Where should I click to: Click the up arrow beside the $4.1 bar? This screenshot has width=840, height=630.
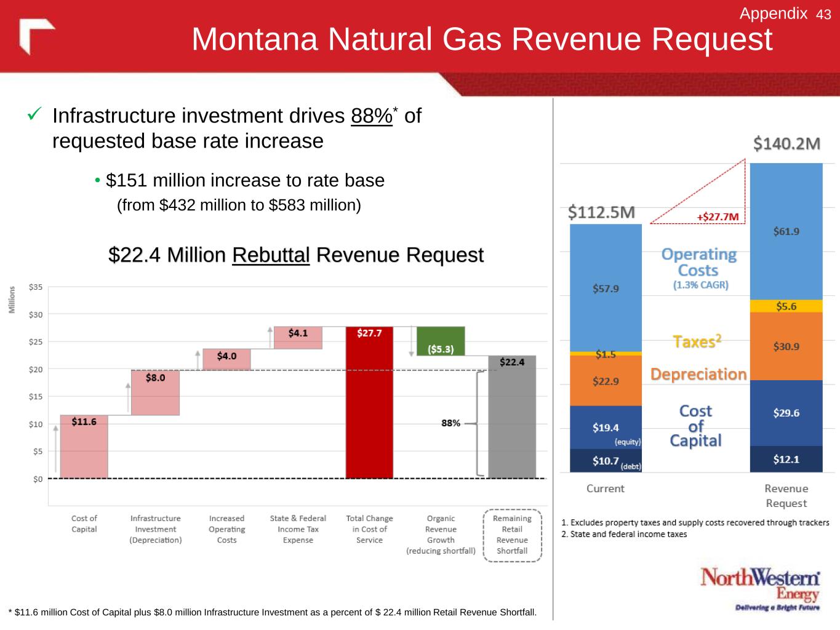[x=270, y=337]
